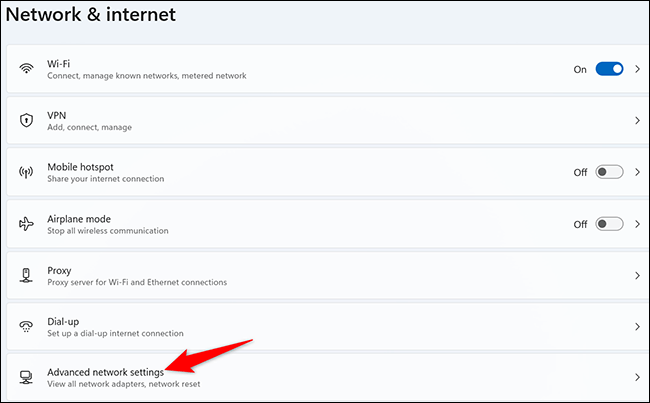Select the Proxy label text
The width and height of the screenshot is (650, 403).
pos(59,270)
